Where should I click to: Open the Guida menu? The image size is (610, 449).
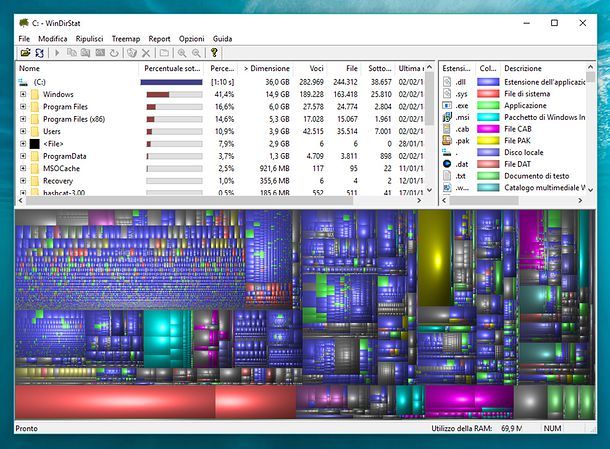(x=222, y=39)
